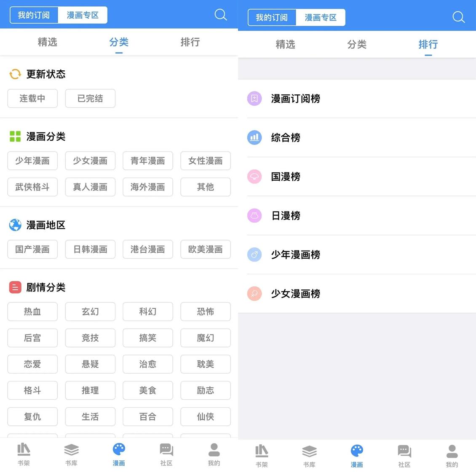The image size is (476, 473).
Task: Tap the 国漫榜 cloud icon in rankings list
Action: coord(254,177)
